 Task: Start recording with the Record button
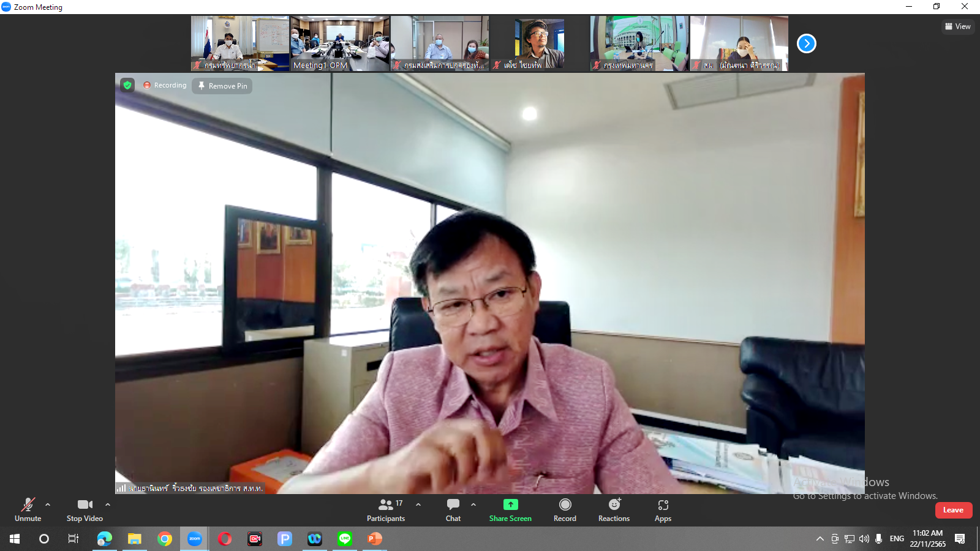565,509
